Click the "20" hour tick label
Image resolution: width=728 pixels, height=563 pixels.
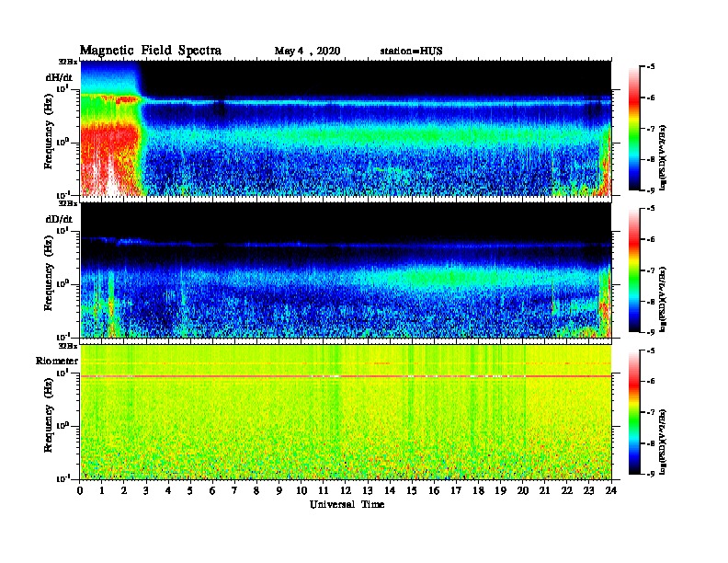tap(523, 491)
